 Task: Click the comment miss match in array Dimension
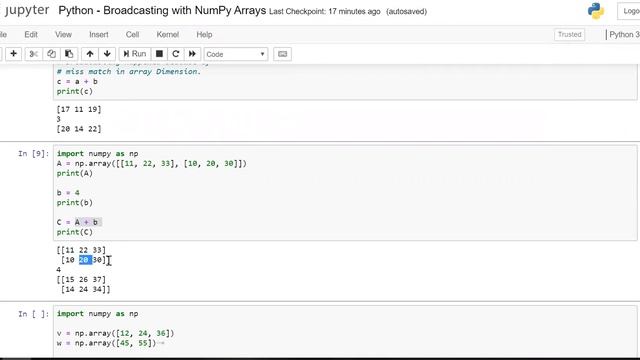(129, 71)
